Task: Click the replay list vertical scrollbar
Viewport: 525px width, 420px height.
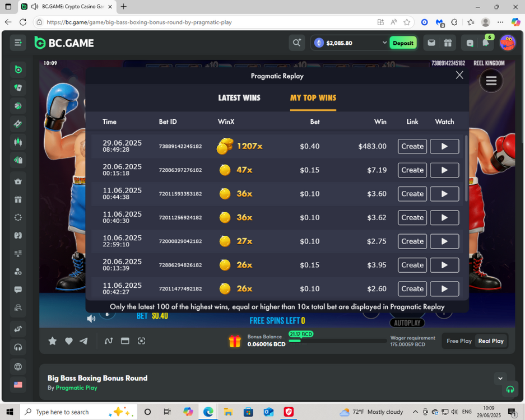Action: (x=466, y=168)
